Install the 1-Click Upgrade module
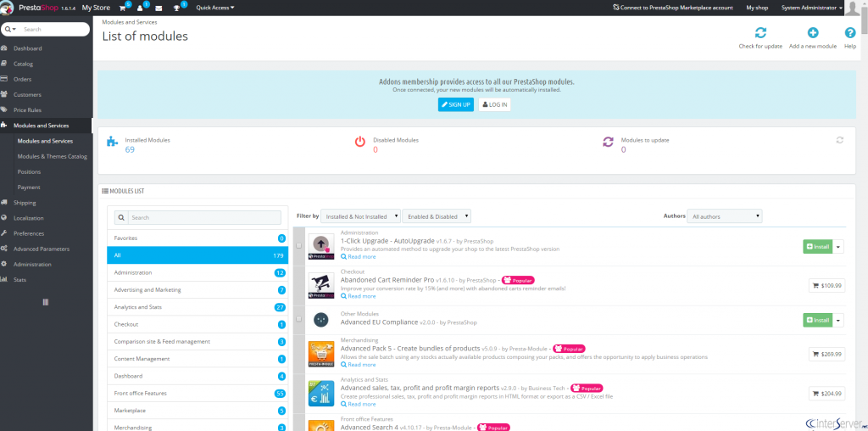This screenshot has height=431, width=868. (x=818, y=247)
